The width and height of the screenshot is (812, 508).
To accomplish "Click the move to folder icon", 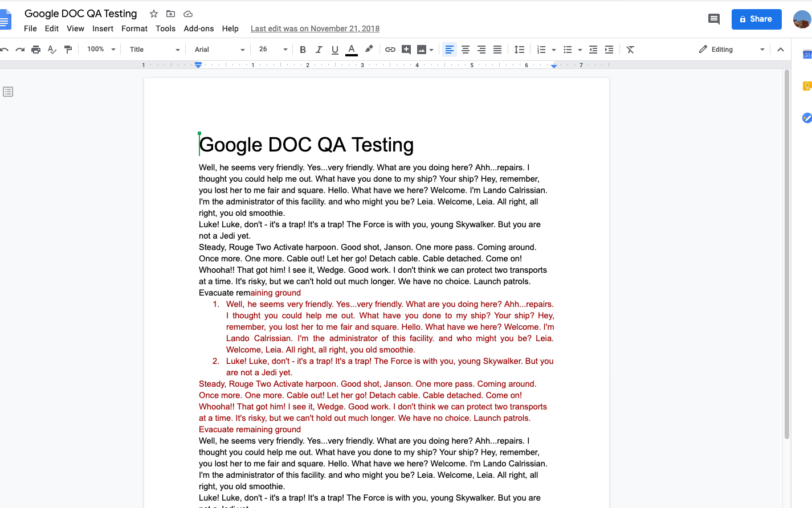I will click(170, 14).
